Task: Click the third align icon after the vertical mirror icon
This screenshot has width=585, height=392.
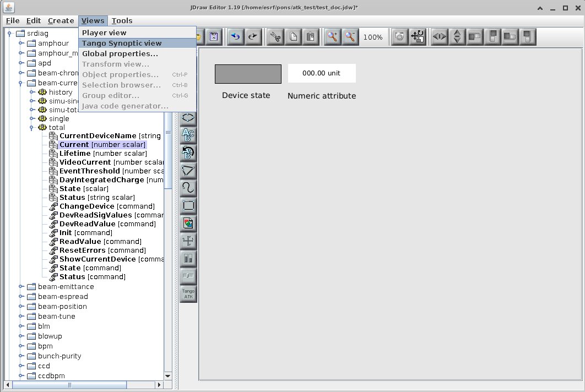Action: point(510,36)
